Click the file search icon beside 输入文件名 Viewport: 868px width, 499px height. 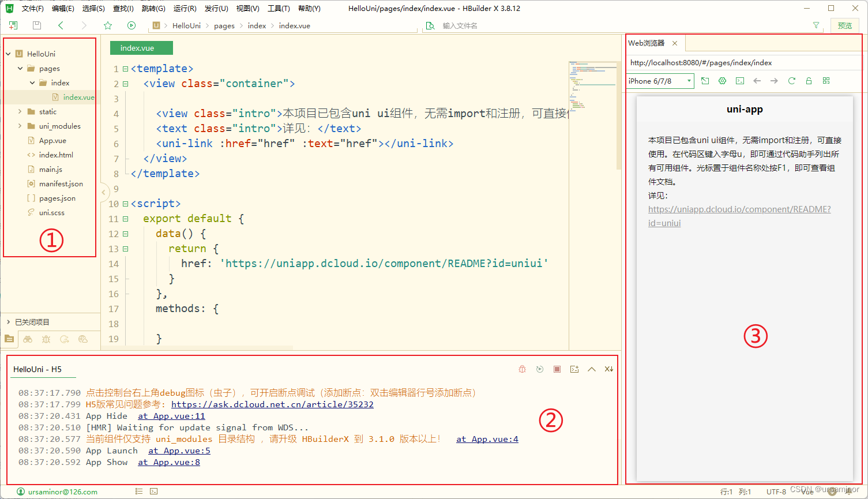[430, 25]
